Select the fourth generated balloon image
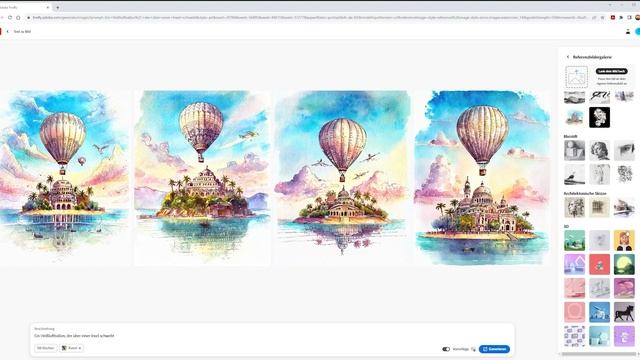The width and height of the screenshot is (640, 360). [482, 178]
